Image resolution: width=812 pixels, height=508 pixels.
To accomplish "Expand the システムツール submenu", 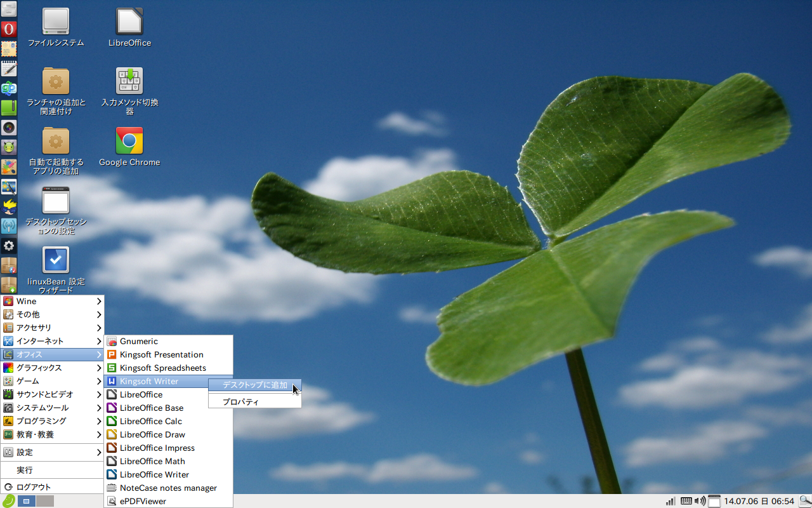I will pyautogui.click(x=52, y=408).
